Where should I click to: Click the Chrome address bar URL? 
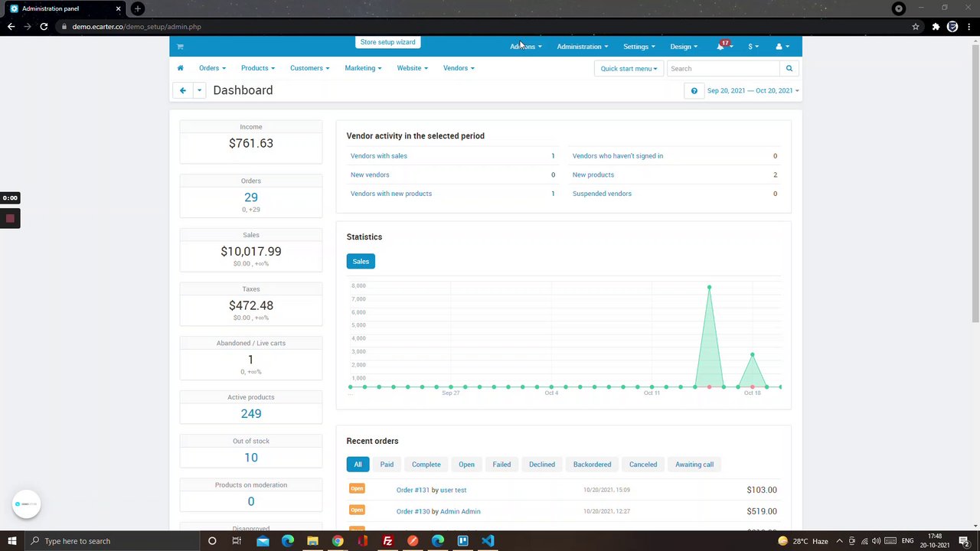[x=137, y=27]
